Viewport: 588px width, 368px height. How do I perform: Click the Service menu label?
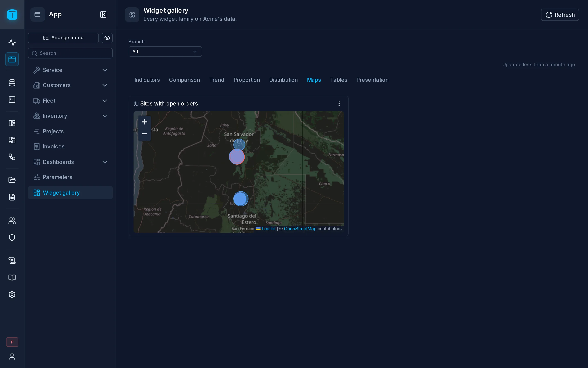pyautogui.click(x=52, y=70)
